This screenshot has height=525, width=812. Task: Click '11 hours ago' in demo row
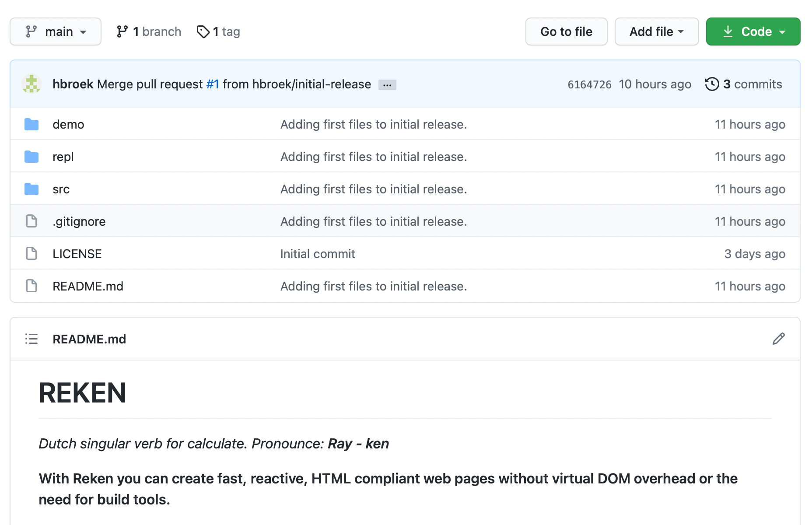[750, 124]
